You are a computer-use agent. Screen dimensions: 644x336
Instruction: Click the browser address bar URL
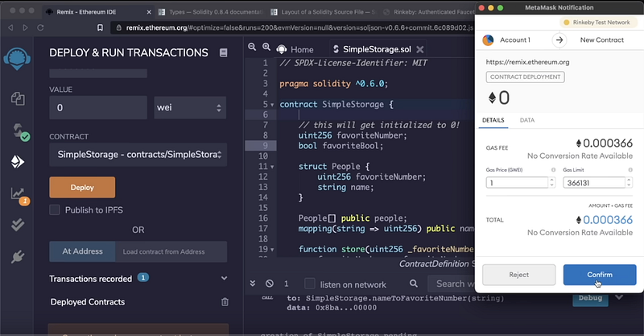pyautogui.click(x=299, y=27)
